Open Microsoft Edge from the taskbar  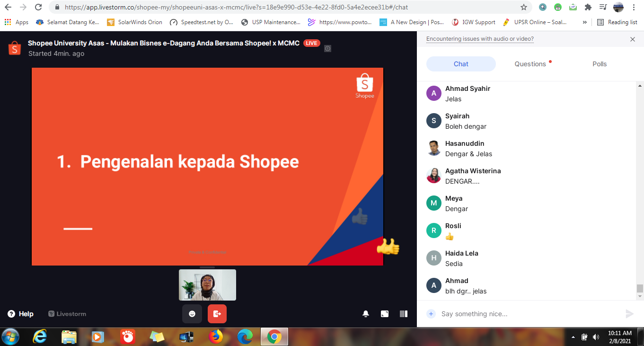click(245, 337)
